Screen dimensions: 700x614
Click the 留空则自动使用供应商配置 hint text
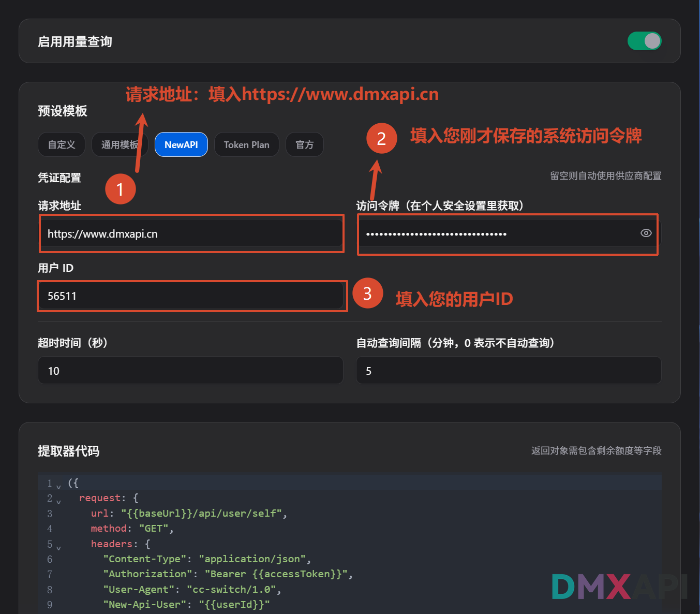coord(606,176)
